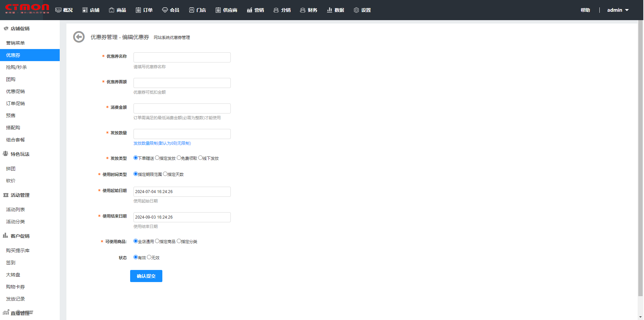Open the 营销 marketing chart icon
This screenshot has height=320, width=644.
(x=250, y=10)
